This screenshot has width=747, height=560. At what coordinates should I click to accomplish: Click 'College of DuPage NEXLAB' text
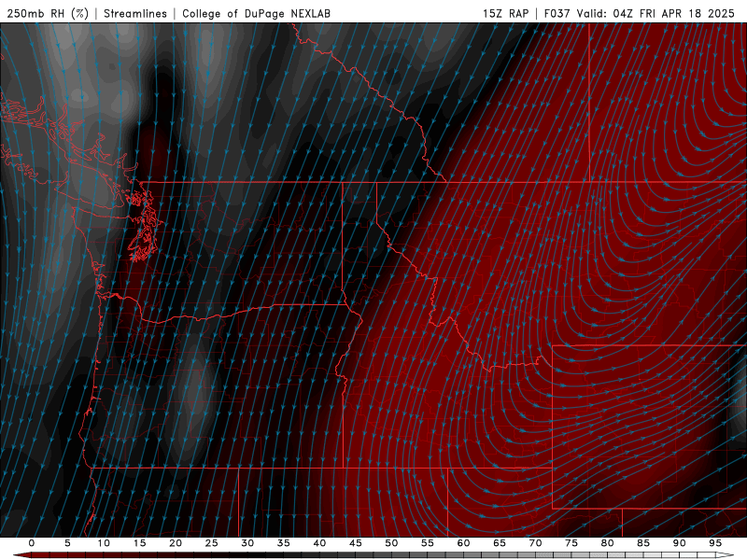256,13
